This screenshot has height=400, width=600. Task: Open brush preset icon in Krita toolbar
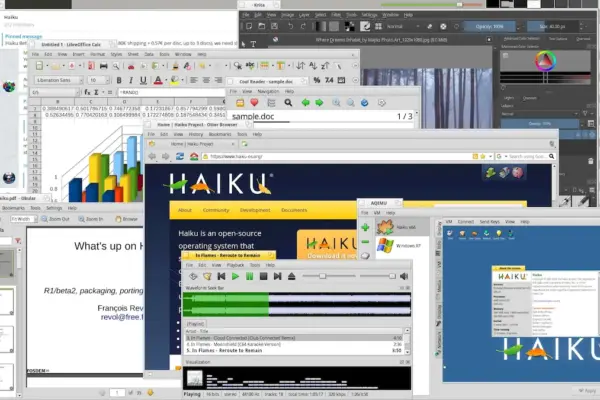365,26
